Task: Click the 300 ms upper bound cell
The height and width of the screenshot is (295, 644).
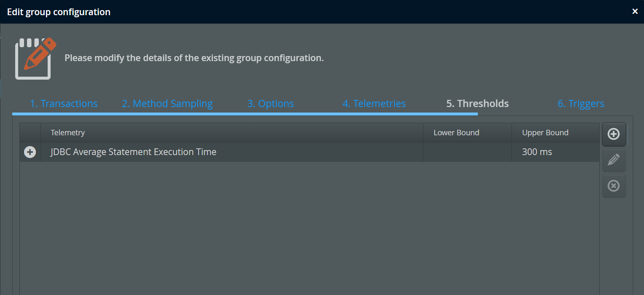Action: tap(555, 152)
